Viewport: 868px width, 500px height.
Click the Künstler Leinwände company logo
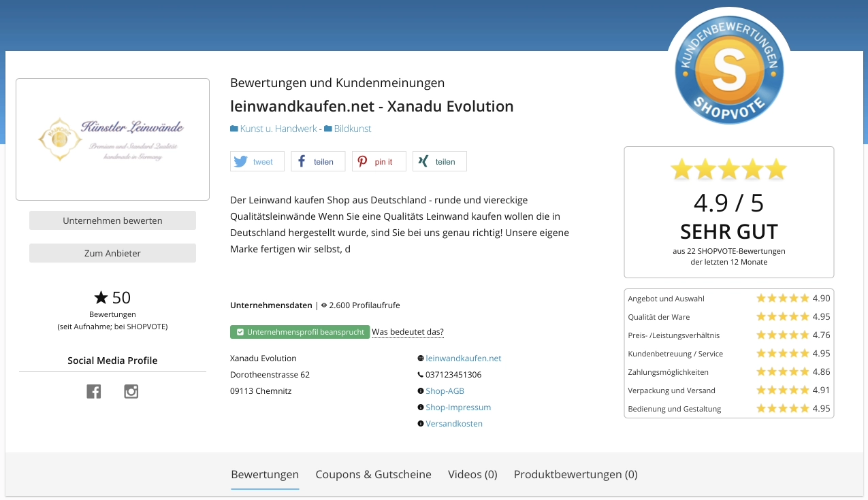(x=112, y=139)
